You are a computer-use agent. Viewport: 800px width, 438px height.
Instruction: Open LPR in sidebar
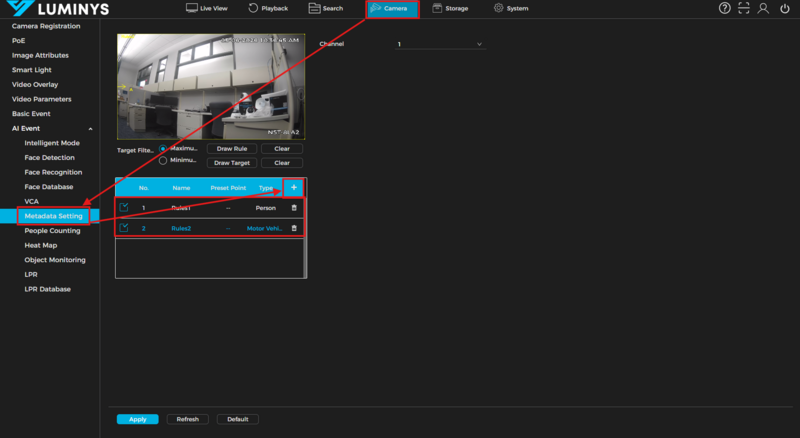[31, 275]
